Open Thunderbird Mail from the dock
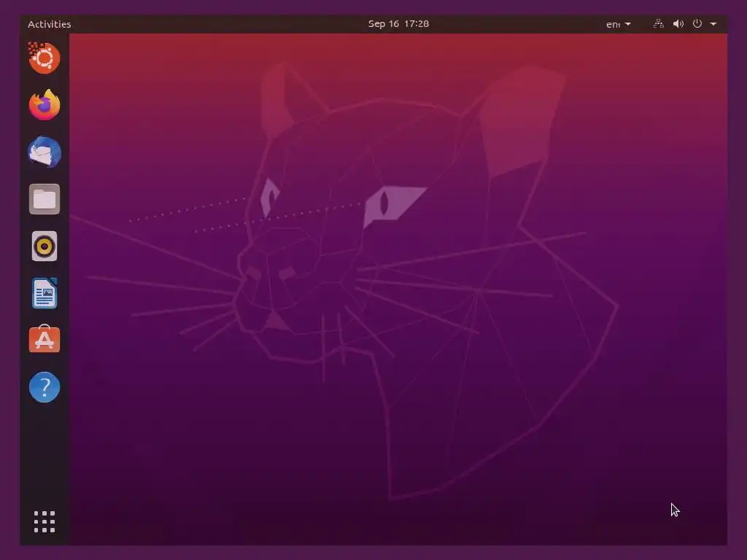Viewport: 747px width, 560px height. (44, 152)
